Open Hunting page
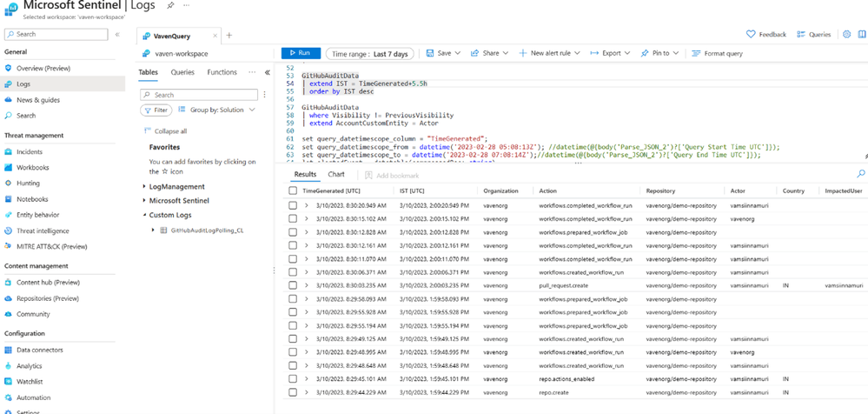 [x=28, y=183]
